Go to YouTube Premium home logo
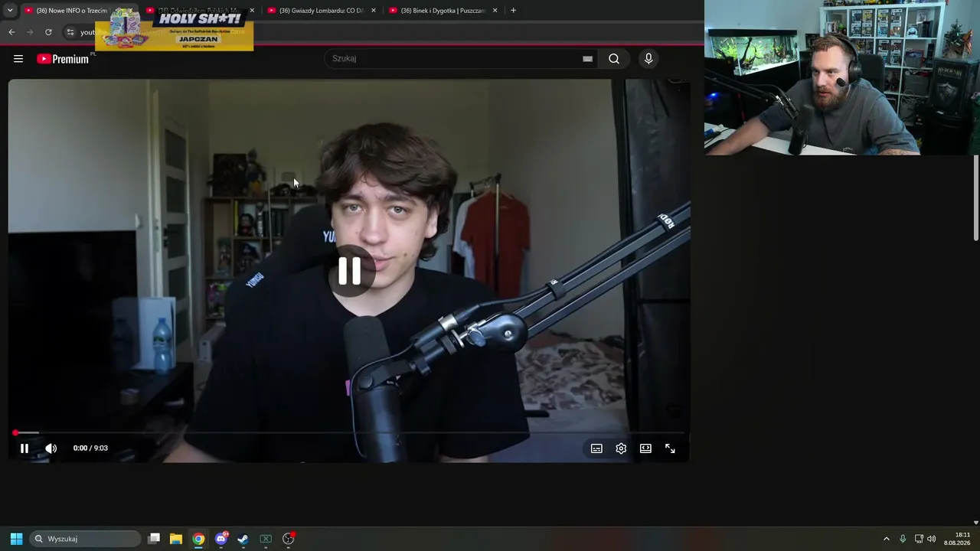980x551 pixels. click(63, 59)
